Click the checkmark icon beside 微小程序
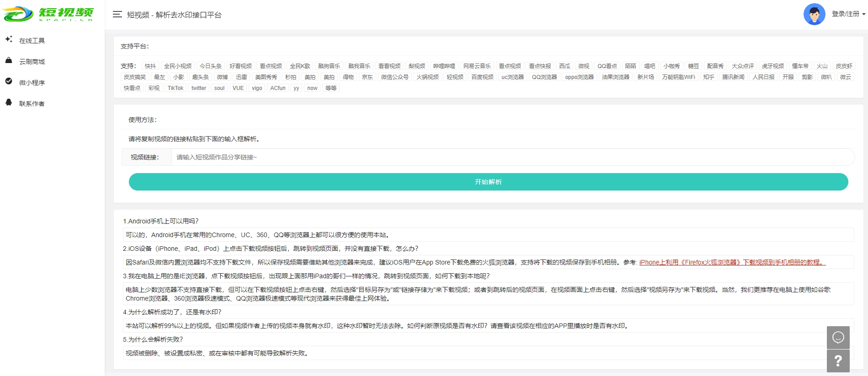This screenshot has width=868, height=376. pyautogui.click(x=9, y=81)
